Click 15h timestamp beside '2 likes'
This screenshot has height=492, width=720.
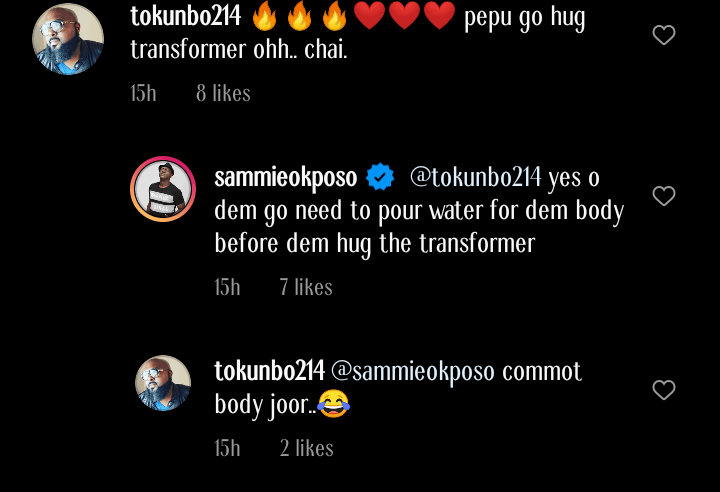point(228,448)
